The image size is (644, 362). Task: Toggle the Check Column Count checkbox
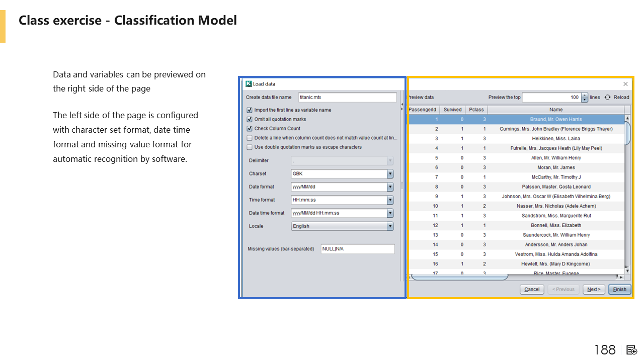click(x=250, y=129)
